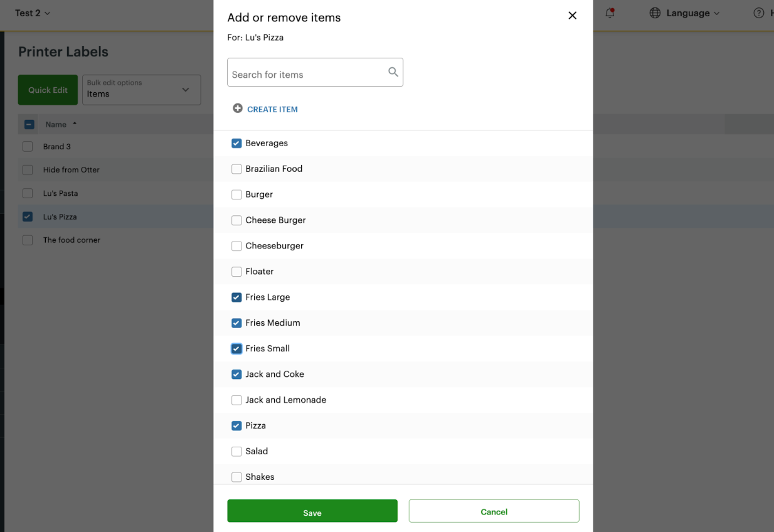
Task: Click the search magnifier icon
Action: coord(393,72)
